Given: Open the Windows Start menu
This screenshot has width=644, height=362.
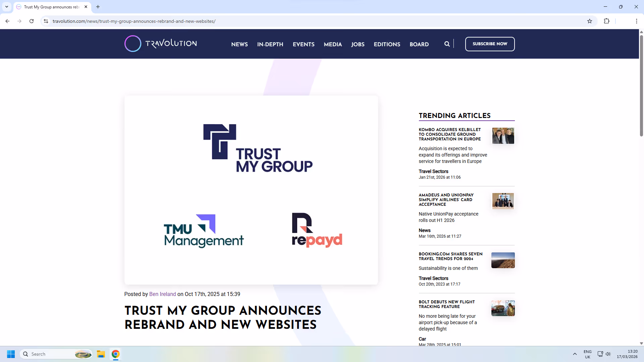Looking at the screenshot, I should [x=10, y=354].
